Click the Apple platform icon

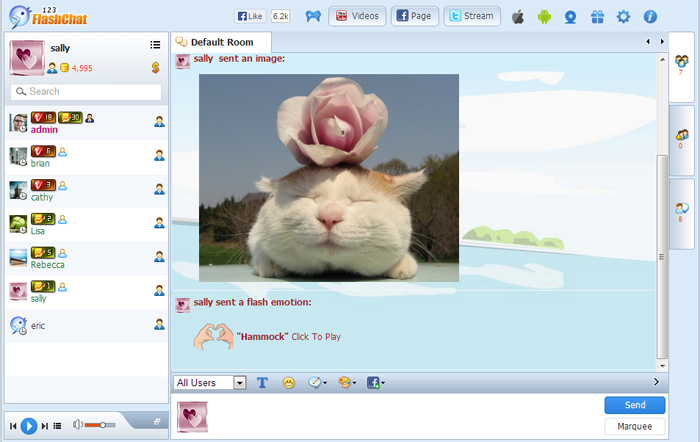[518, 17]
